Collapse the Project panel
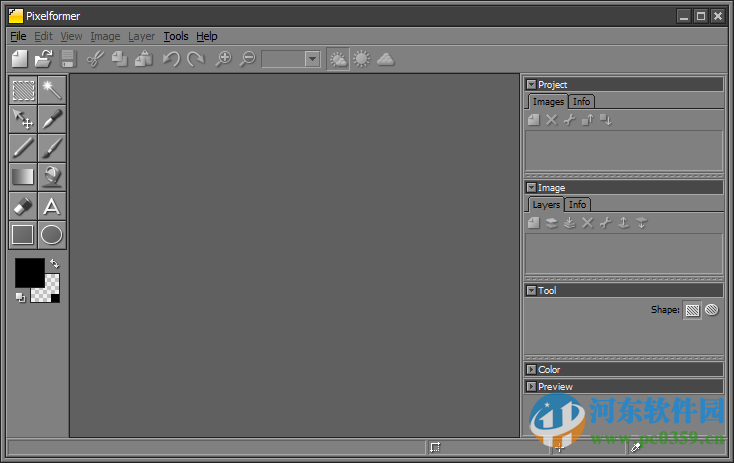 point(531,85)
